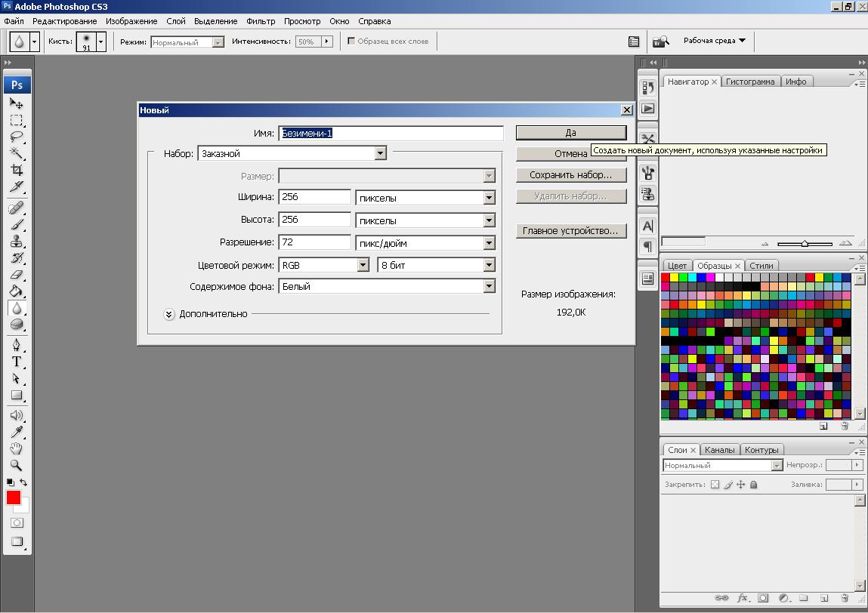Select the Hand tool
The height and width of the screenshot is (613, 868).
click(x=16, y=449)
